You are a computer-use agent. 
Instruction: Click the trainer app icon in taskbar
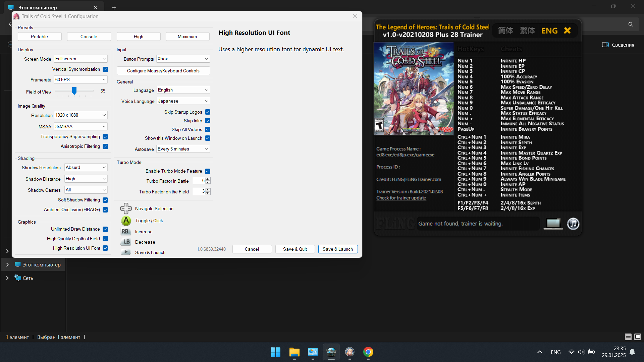pyautogui.click(x=331, y=352)
